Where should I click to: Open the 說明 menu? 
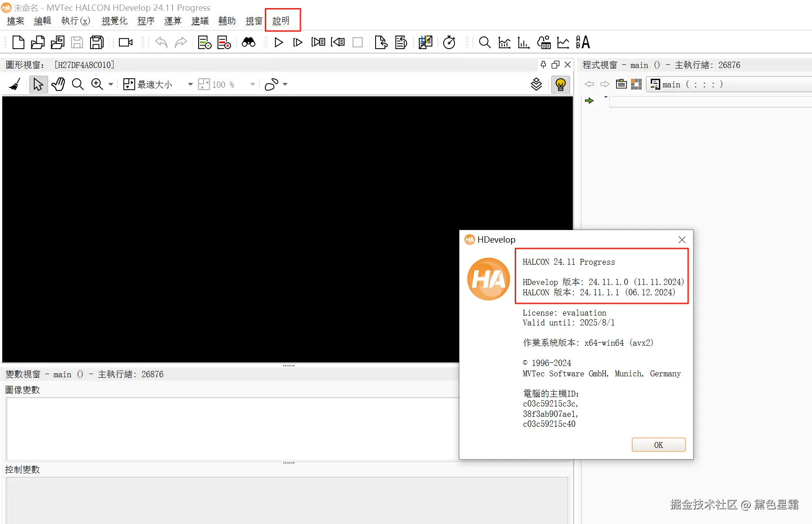pyautogui.click(x=281, y=21)
